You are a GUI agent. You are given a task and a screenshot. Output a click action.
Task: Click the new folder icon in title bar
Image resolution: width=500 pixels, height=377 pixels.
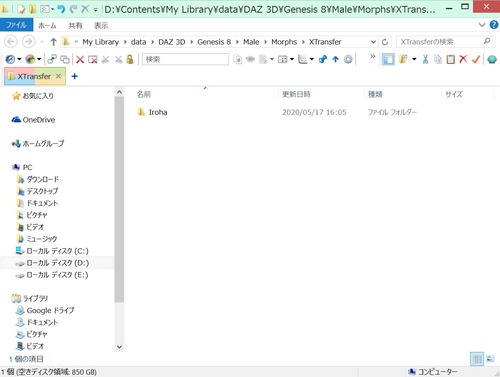33,9
